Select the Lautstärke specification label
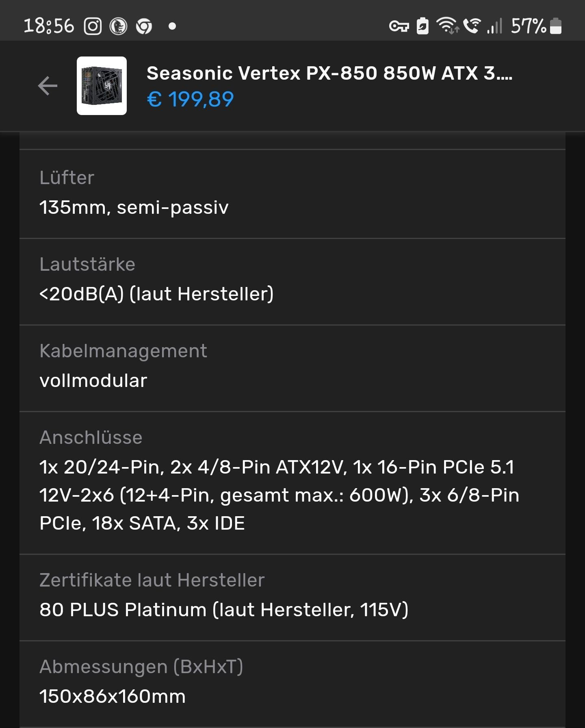 point(87,264)
